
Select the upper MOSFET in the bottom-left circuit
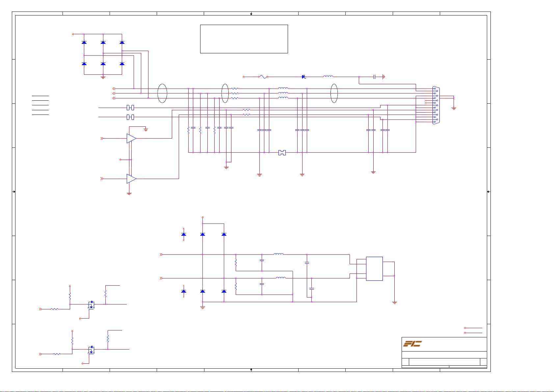pos(91,305)
